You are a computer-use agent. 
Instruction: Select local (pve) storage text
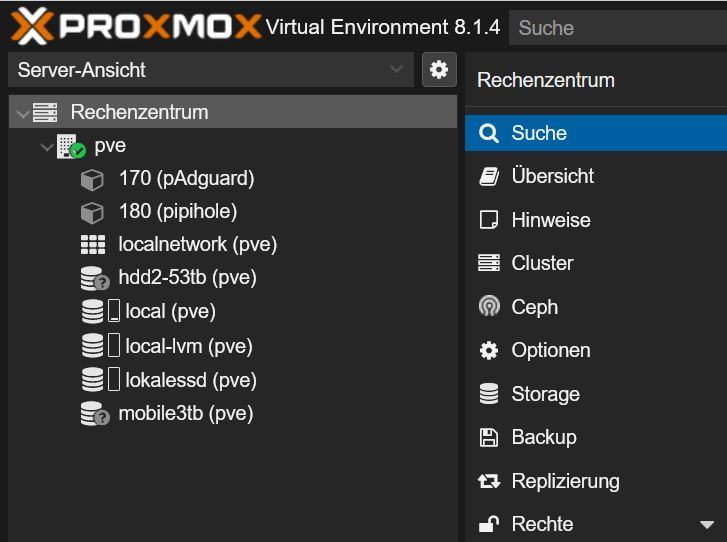[x=171, y=312]
